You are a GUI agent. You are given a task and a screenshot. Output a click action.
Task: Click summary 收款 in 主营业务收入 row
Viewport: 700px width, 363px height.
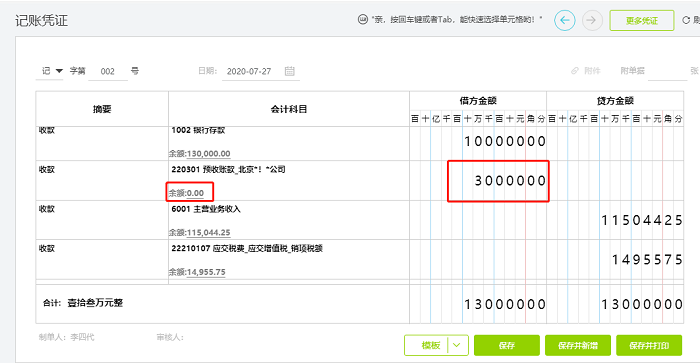coord(47,209)
